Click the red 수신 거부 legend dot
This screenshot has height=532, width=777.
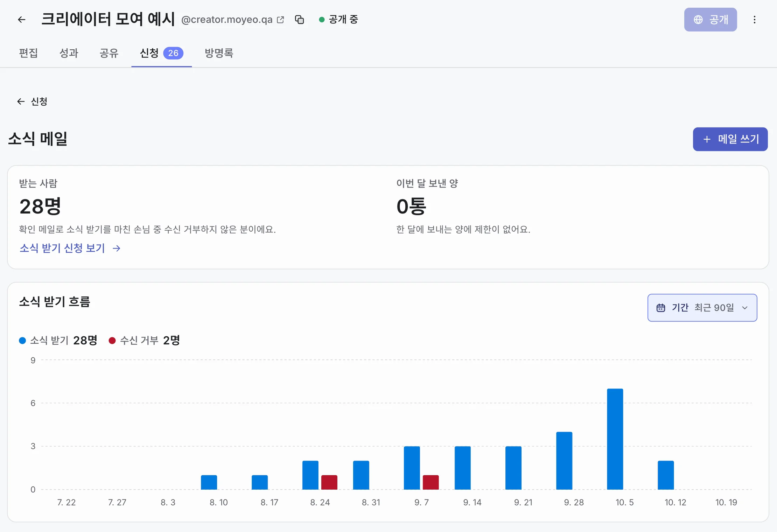tap(112, 341)
